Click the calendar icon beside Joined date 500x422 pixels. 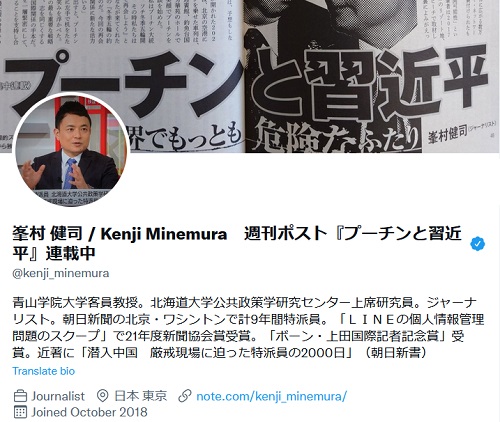20,412
